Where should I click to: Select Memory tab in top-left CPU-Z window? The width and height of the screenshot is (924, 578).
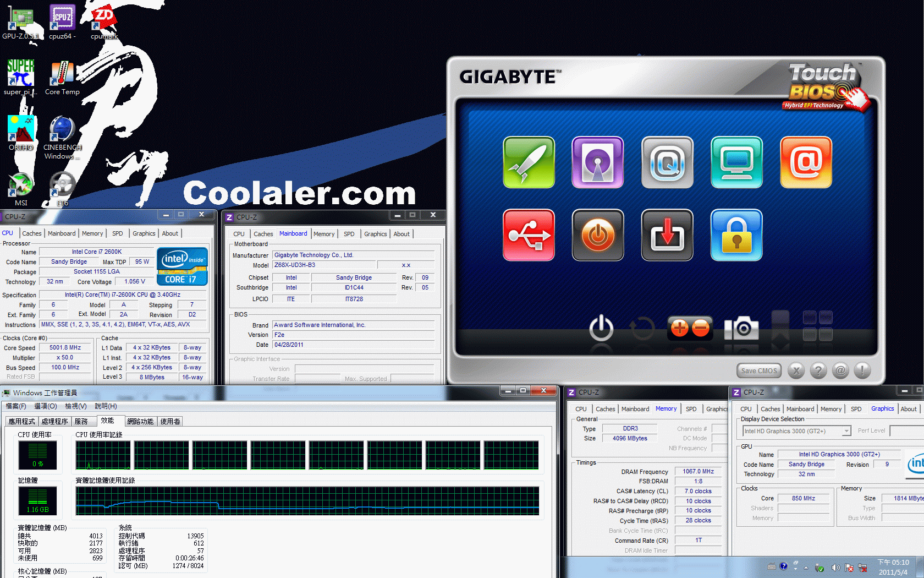click(x=92, y=233)
